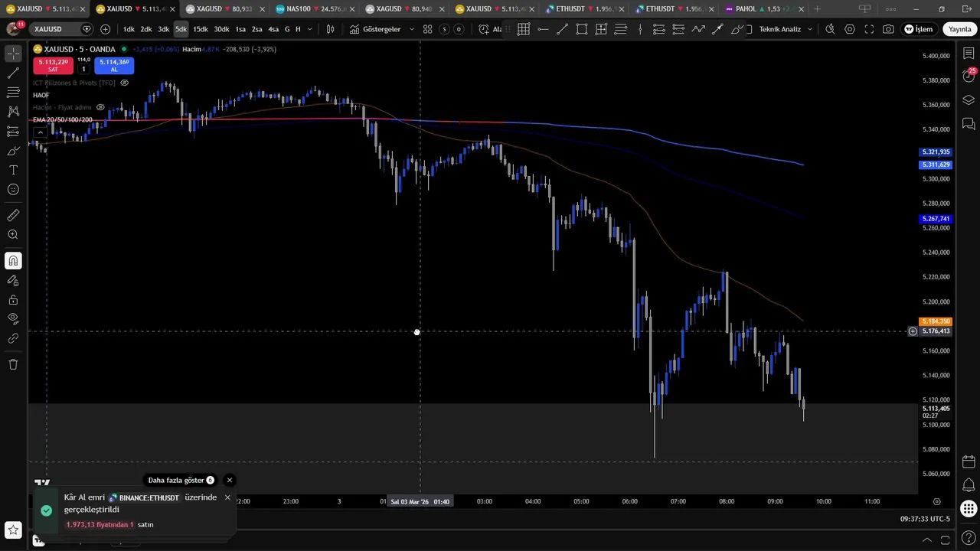
Task: Take a chart snapshot with camera icon
Action: (888, 29)
